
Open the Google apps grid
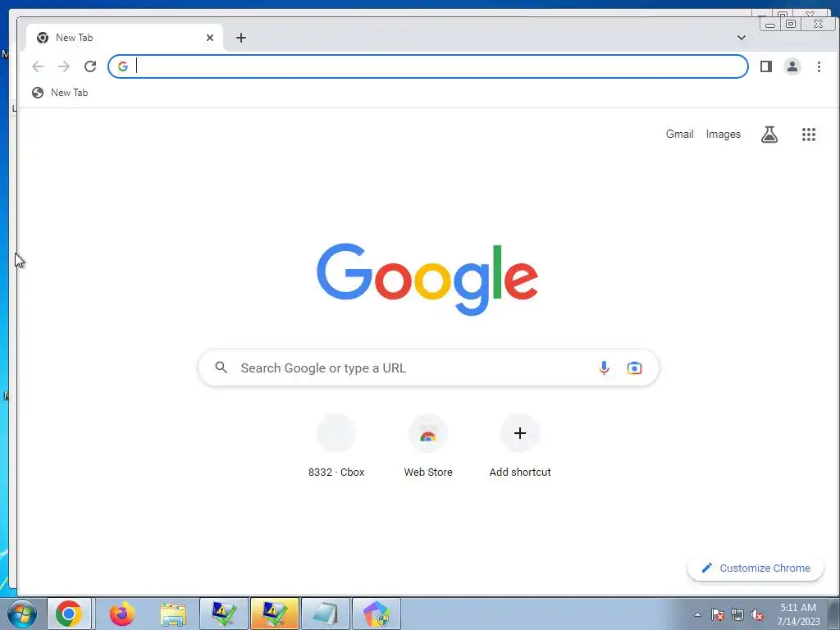pos(808,135)
